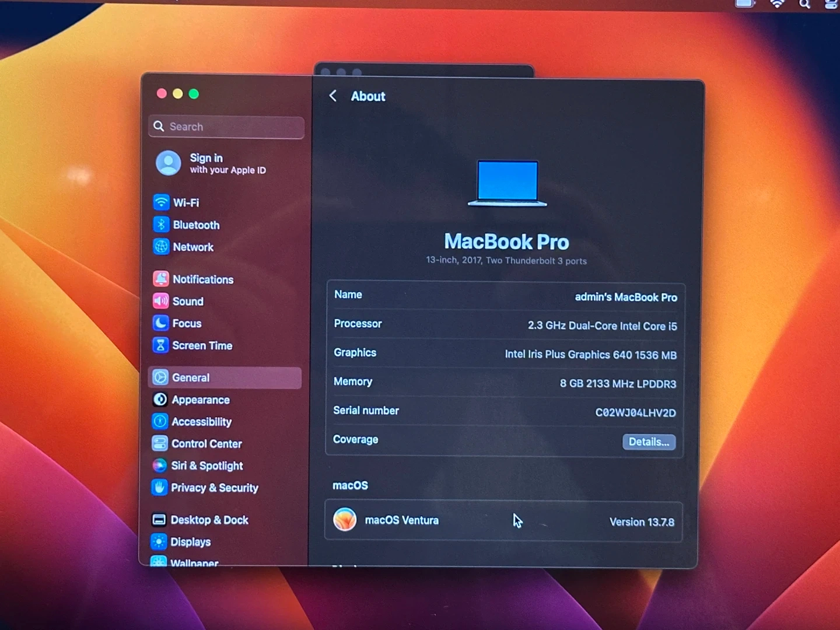This screenshot has width=840, height=630.
Task: Open the Network globe icon
Action: pos(161,247)
